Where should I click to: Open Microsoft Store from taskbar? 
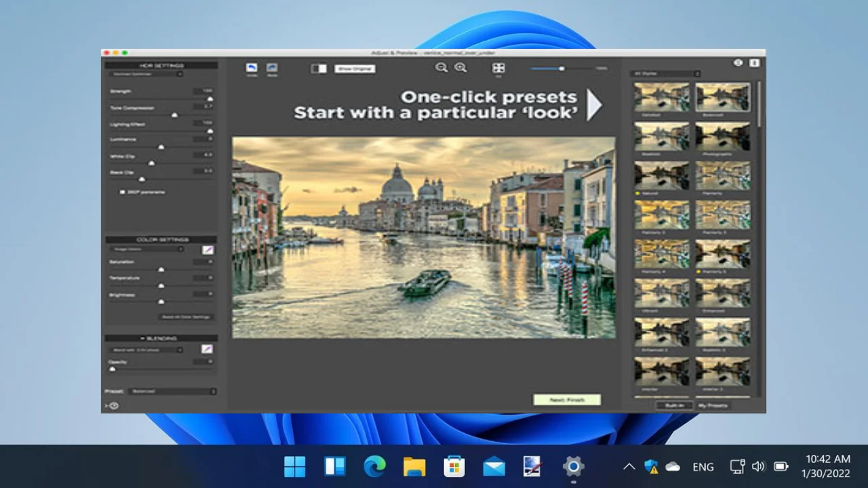[454, 466]
